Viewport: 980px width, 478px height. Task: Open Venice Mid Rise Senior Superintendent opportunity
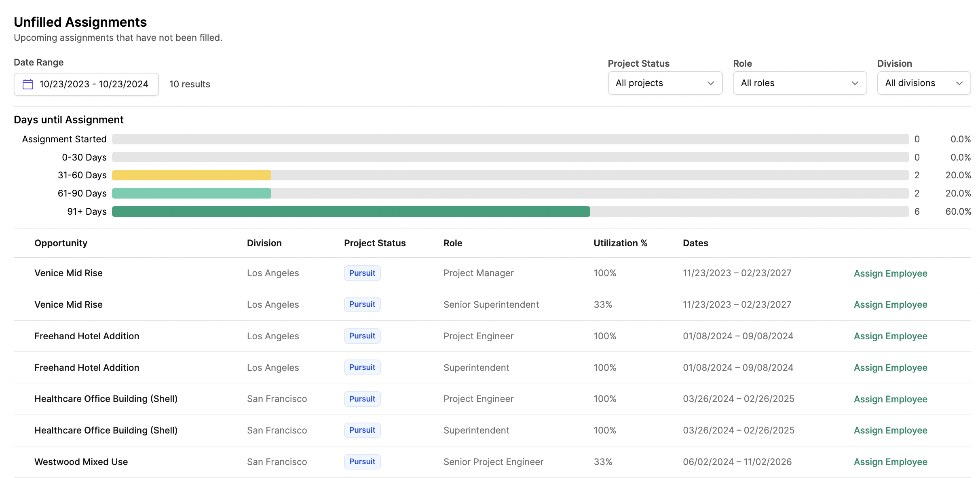[x=68, y=305]
